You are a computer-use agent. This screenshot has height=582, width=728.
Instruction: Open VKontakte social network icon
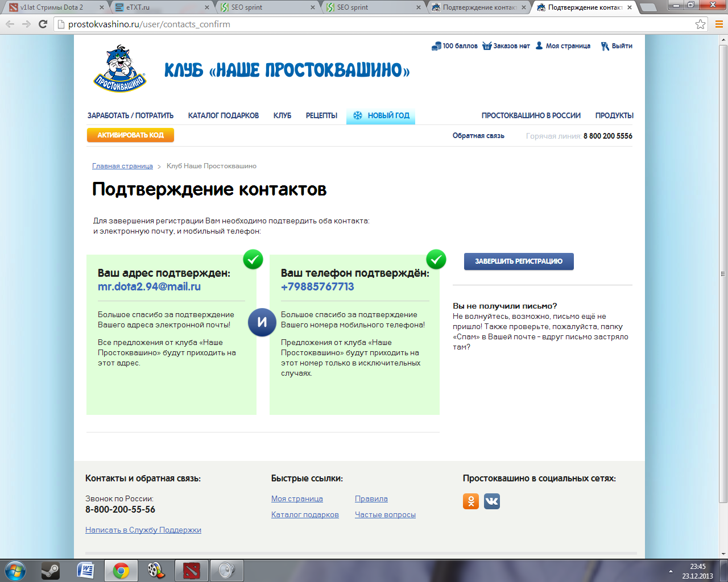pos(492,501)
